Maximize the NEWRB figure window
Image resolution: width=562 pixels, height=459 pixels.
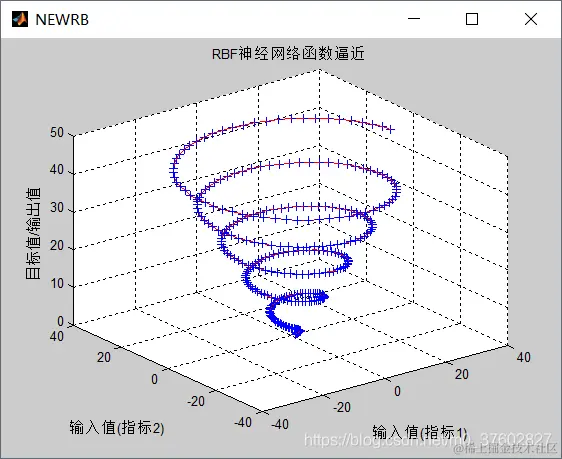(472, 19)
